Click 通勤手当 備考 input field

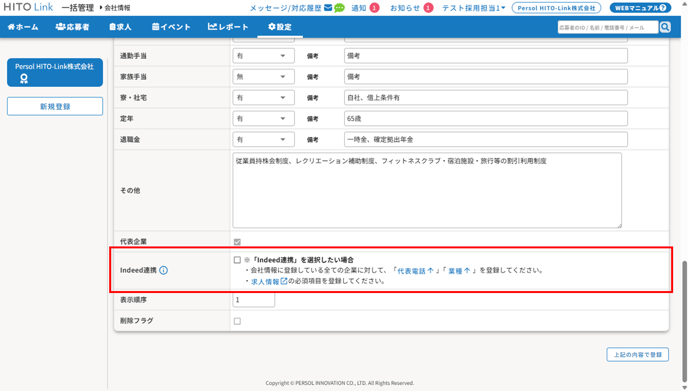[486, 56]
